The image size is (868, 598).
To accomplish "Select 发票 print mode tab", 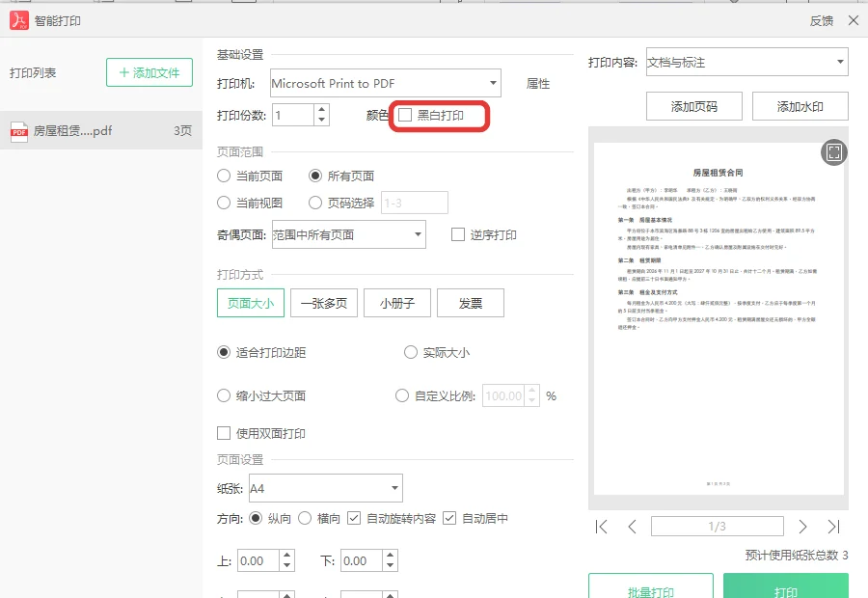I will [x=471, y=303].
